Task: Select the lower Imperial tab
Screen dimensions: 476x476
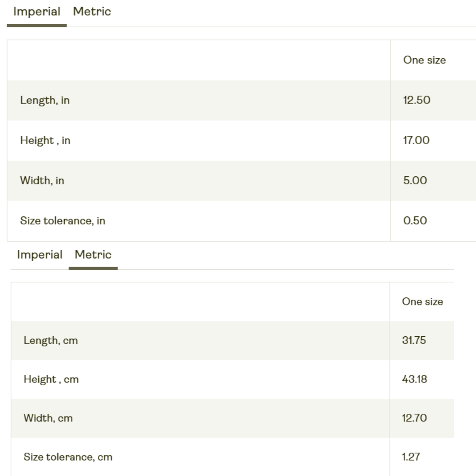Action: (x=40, y=255)
